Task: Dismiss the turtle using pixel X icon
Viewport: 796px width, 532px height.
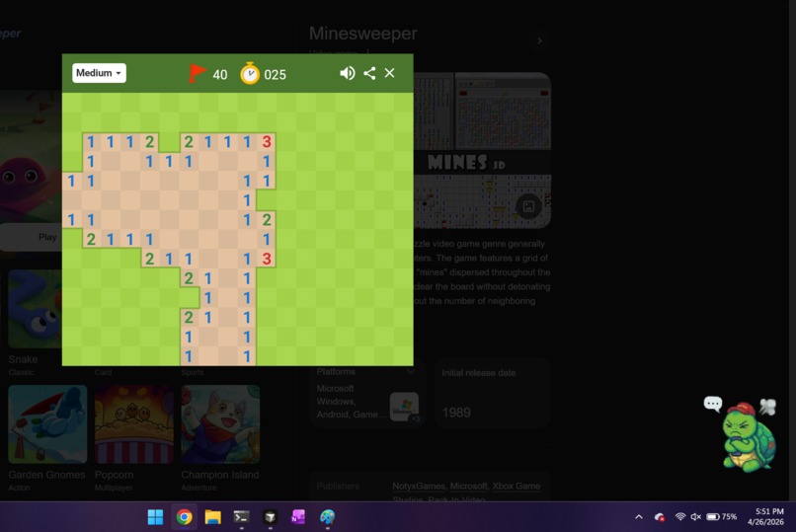Action: pyautogui.click(x=767, y=407)
